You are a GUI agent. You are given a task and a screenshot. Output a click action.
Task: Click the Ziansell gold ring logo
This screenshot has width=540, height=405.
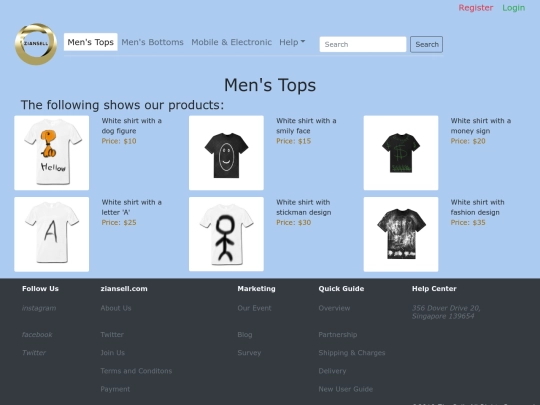(36, 44)
